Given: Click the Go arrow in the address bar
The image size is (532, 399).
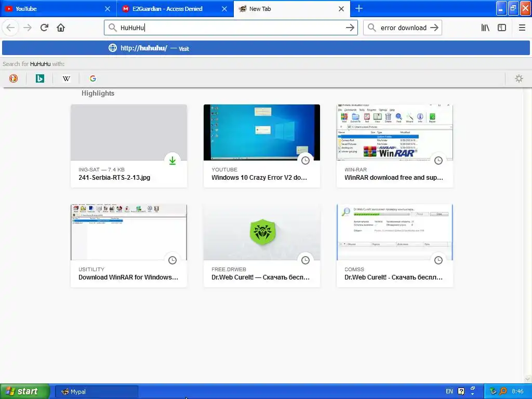Looking at the screenshot, I should pyautogui.click(x=350, y=28).
